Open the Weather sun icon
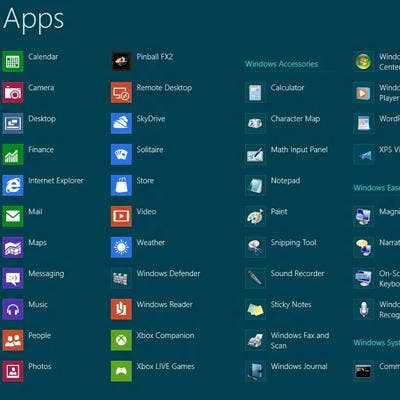Viewport: 400px width, 400px height. [x=121, y=247]
